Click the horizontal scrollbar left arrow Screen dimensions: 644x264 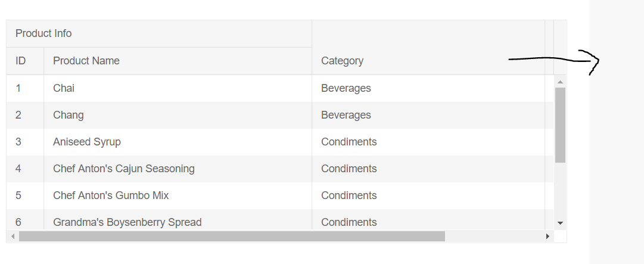click(13, 236)
